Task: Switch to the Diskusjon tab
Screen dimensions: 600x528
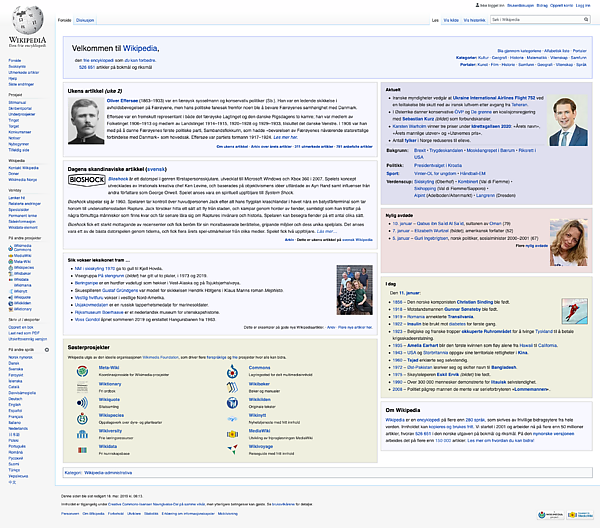Action: pyautogui.click(x=85, y=20)
